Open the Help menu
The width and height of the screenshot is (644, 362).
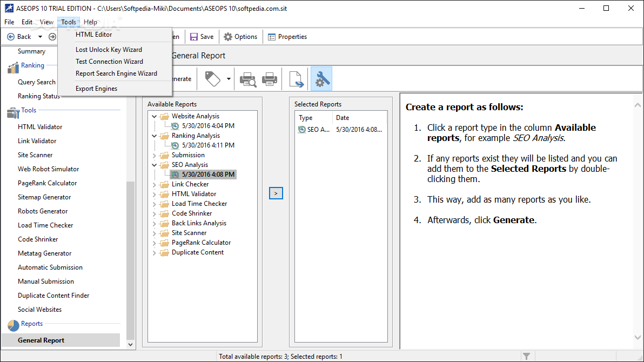pos(90,22)
